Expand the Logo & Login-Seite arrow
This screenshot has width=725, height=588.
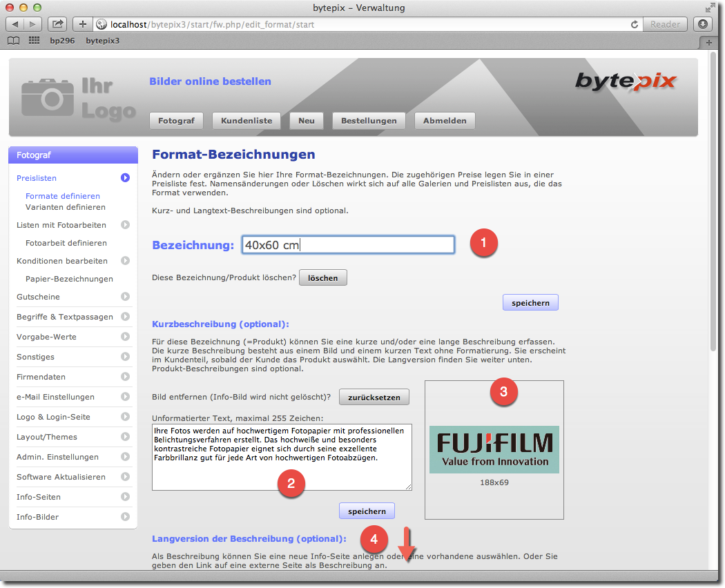point(125,417)
